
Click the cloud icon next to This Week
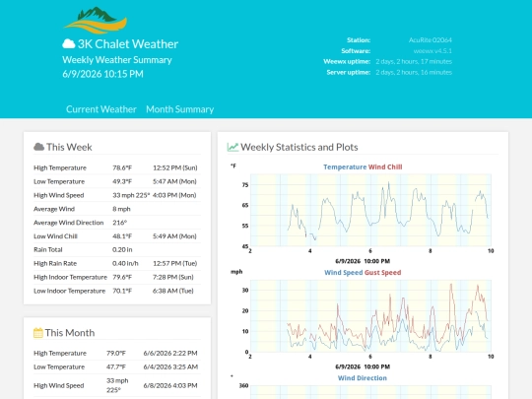tap(38, 147)
